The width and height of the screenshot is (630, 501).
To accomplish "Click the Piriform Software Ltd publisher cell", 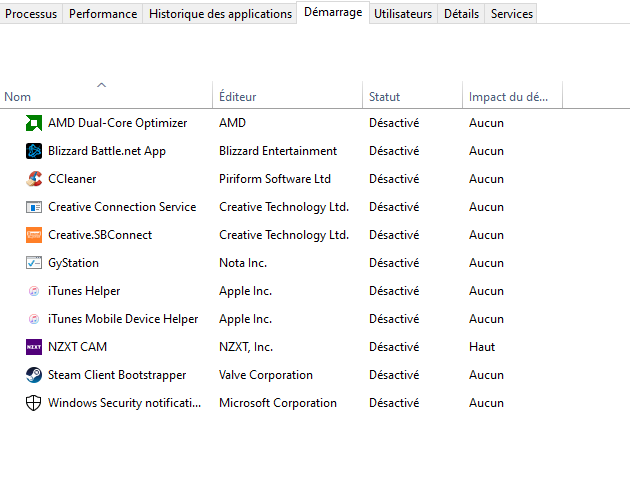I will pyautogui.click(x=275, y=179).
